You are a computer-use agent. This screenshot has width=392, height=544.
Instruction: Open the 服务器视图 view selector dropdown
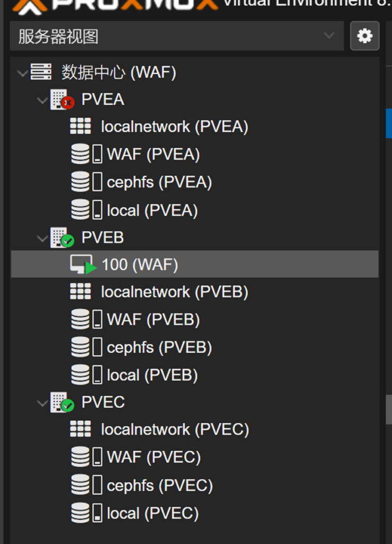pyautogui.click(x=177, y=36)
